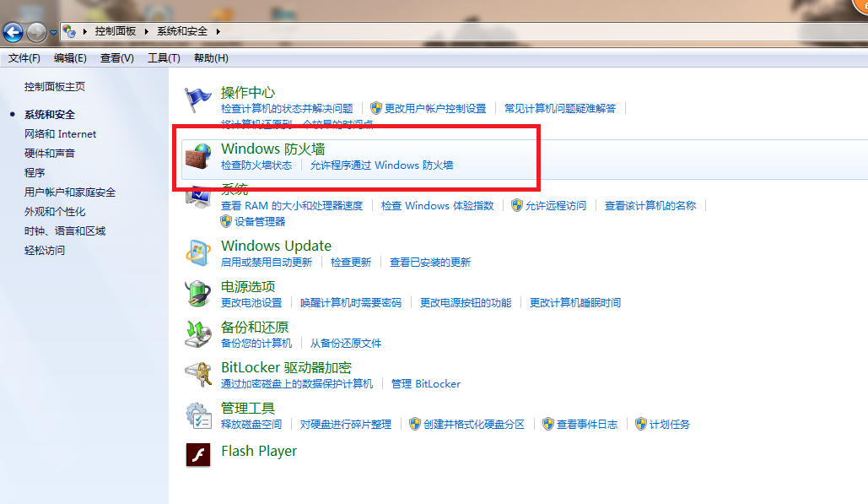Click the Back navigation arrow button

[13, 32]
